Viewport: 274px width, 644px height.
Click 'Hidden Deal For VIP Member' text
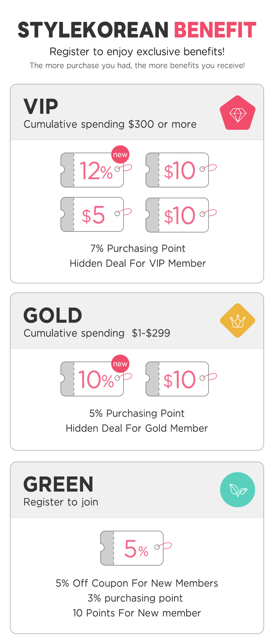pos(138,264)
